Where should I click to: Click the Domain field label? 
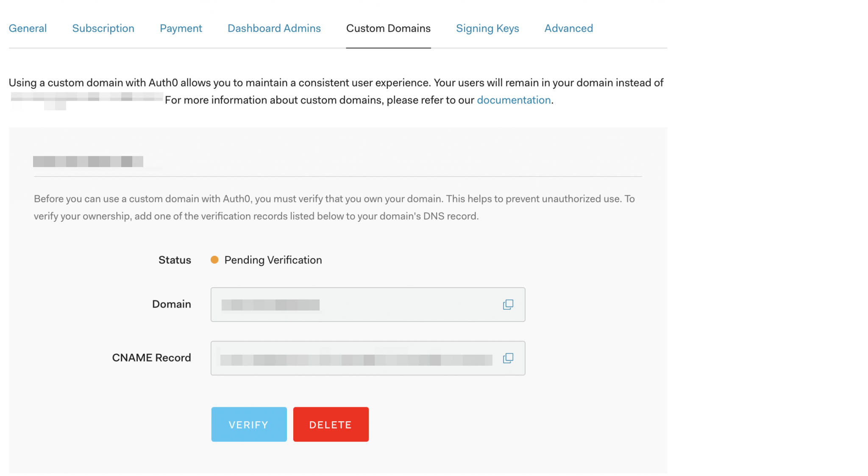(171, 304)
